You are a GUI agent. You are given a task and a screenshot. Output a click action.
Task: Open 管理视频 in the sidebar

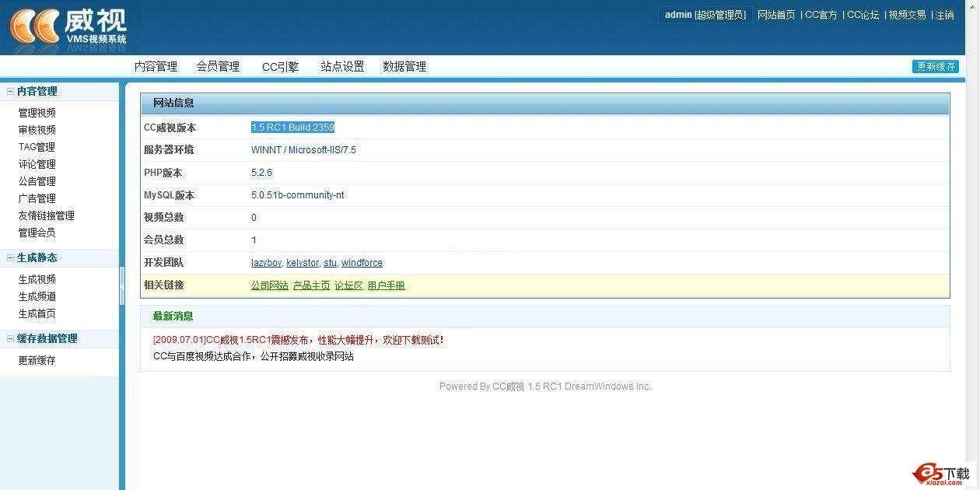[x=37, y=113]
